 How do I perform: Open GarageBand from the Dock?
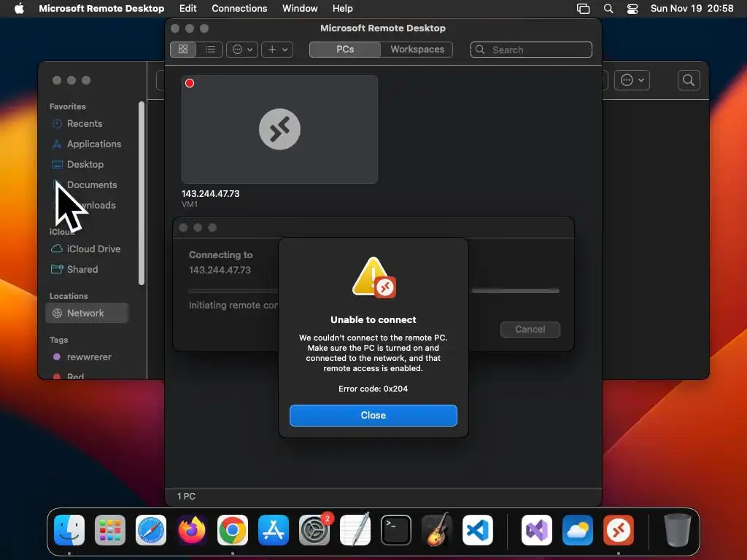pyautogui.click(x=437, y=529)
